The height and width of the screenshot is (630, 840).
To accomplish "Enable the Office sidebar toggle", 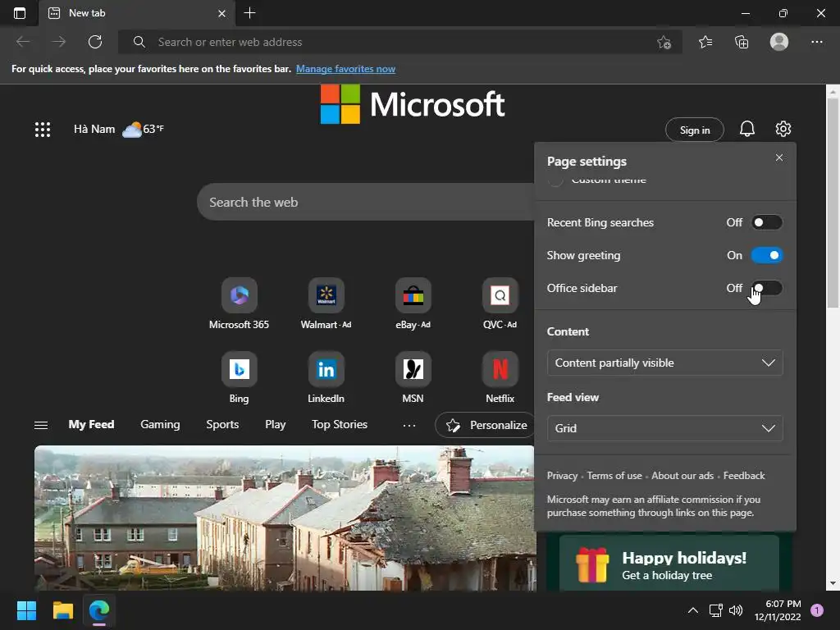I will click(767, 288).
